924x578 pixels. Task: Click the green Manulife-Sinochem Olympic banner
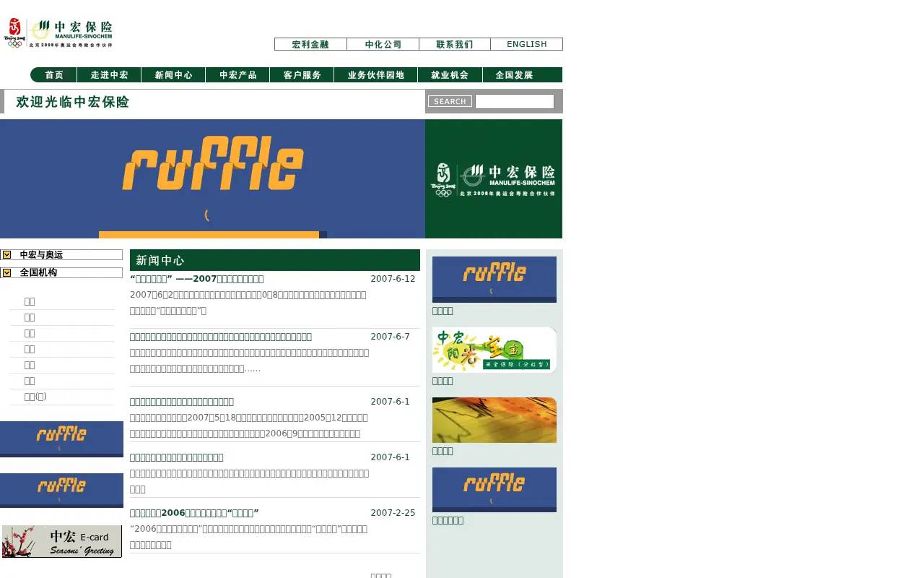[494, 178]
